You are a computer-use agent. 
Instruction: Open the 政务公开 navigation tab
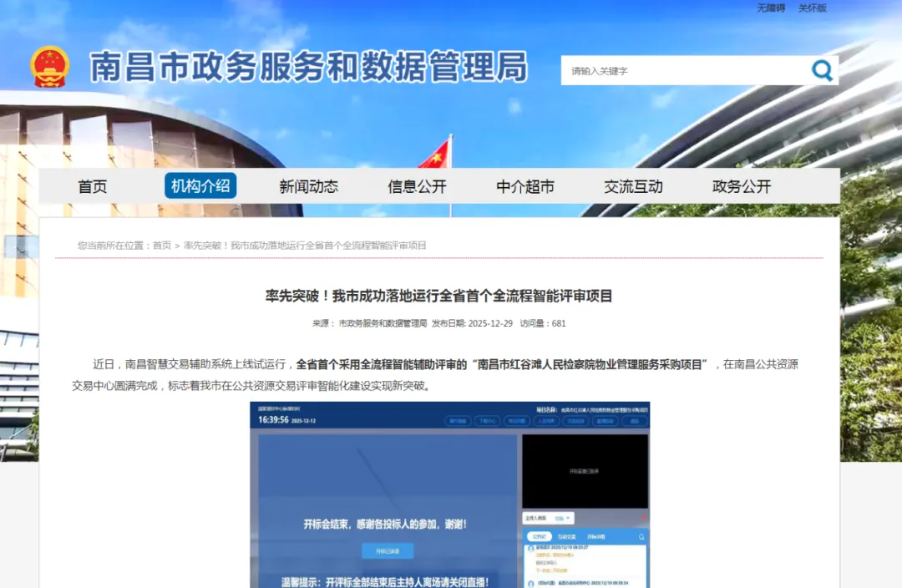pyautogui.click(x=742, y=186)
